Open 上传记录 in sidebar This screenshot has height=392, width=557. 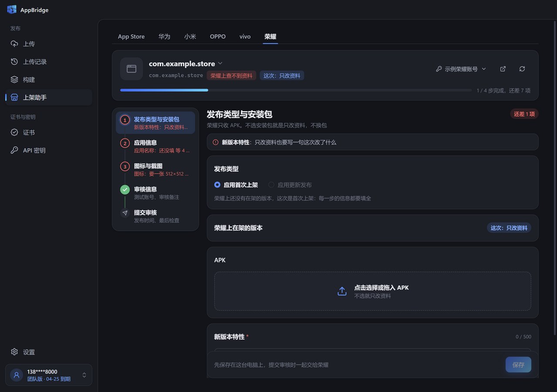click(x=49, y=62)
